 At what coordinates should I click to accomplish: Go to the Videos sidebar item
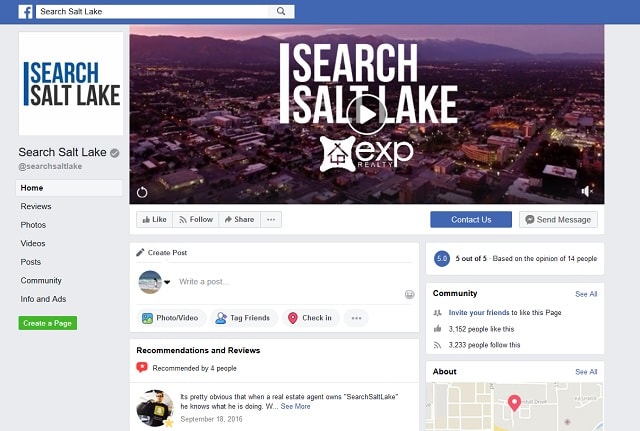(x=33, y=243)
